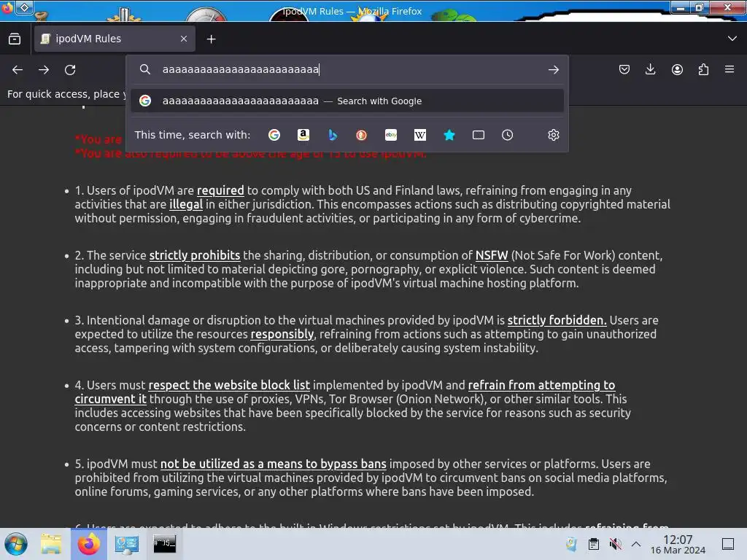
Task: Go forward to the next page
Action: coord(44,70)
